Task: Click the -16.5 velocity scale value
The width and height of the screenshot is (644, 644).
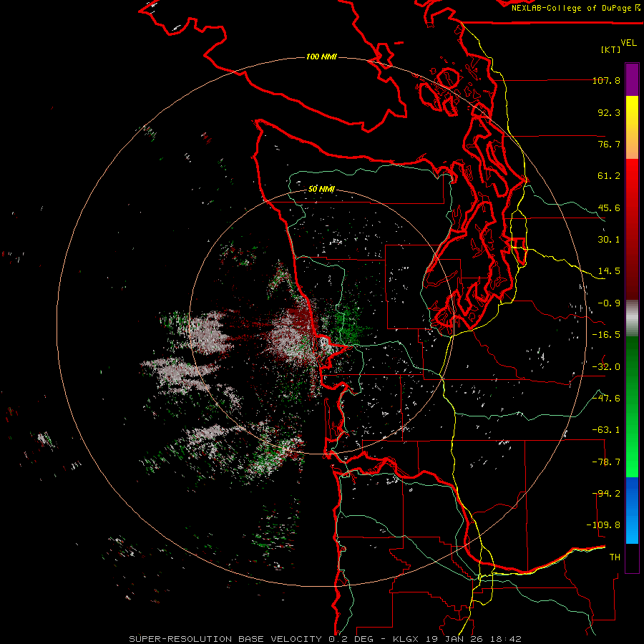Action: 606,335
